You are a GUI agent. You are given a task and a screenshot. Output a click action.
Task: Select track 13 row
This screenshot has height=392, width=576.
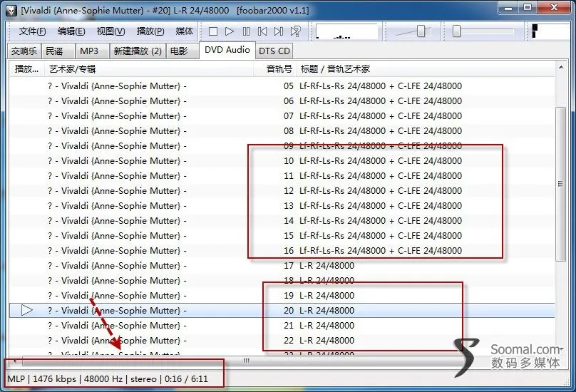tap(282, 206)
